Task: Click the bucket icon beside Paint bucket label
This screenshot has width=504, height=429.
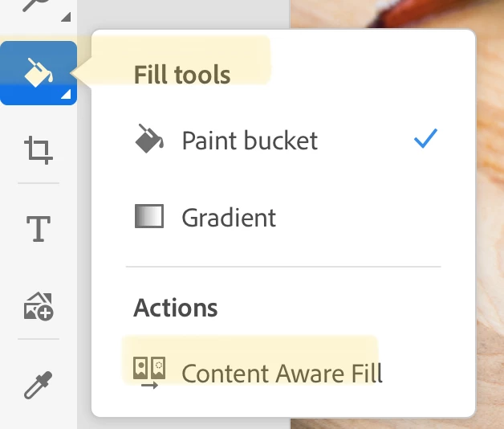Action: coord(149,139)
